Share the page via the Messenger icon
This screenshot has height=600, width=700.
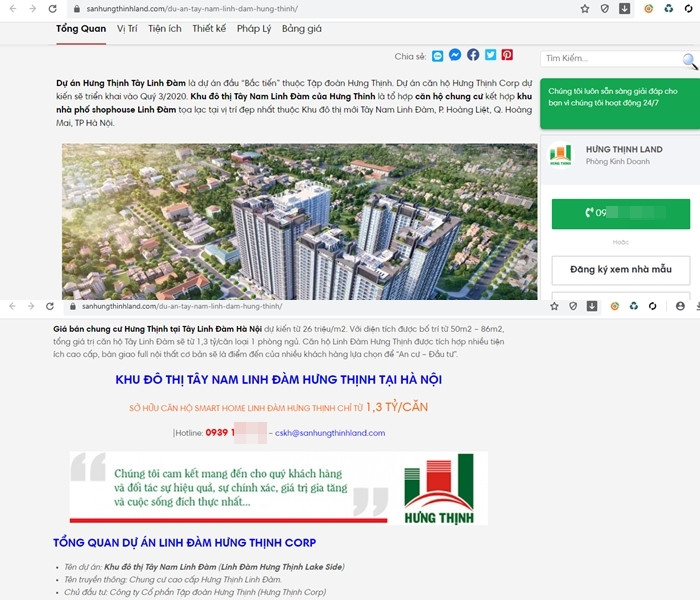455,55
